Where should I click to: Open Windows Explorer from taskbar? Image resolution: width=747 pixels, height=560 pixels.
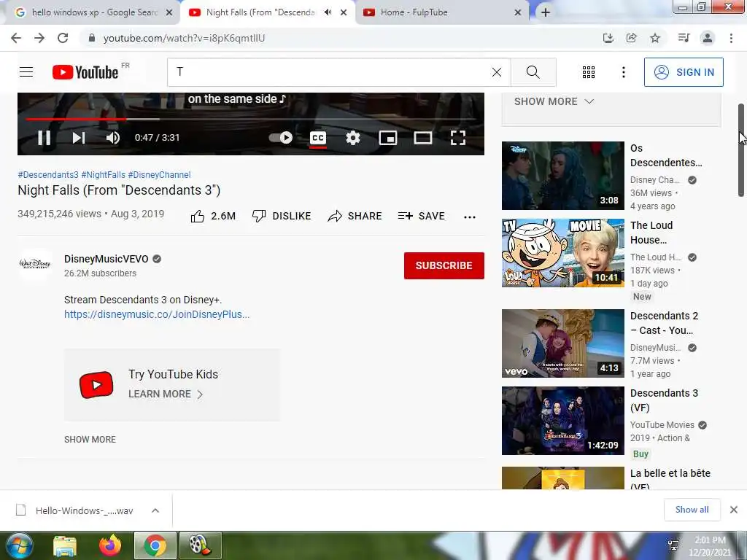tap(65, 545)
